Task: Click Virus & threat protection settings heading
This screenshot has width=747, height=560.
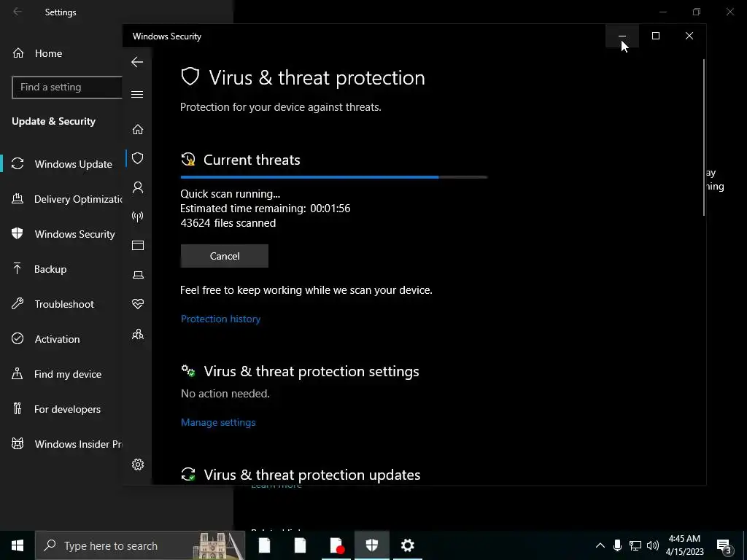Action: point(311,371)
